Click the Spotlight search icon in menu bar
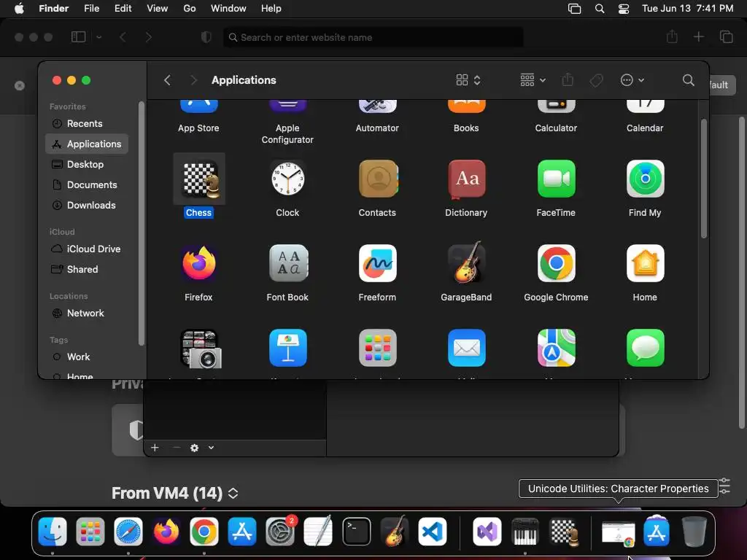The width and height of the screenshot is (747, 560). point(600,9)
